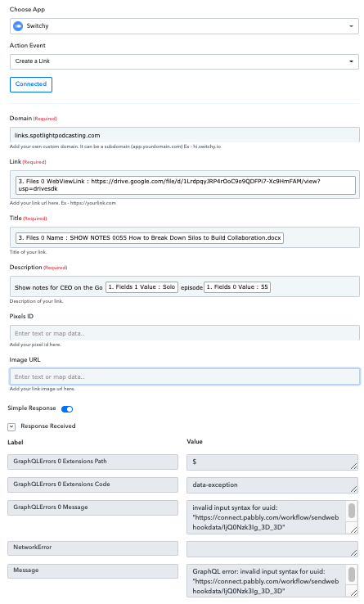
Task: Click the GraphQLErrors 0 Extensions Path label field
Action: point(92,462)
